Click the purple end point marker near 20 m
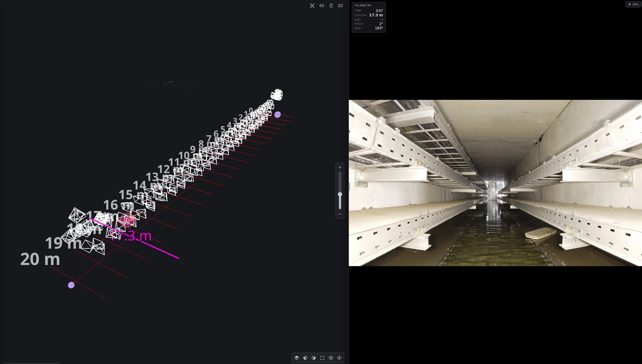This screenshot has width=642, height=364. click(x=71, y=285)
